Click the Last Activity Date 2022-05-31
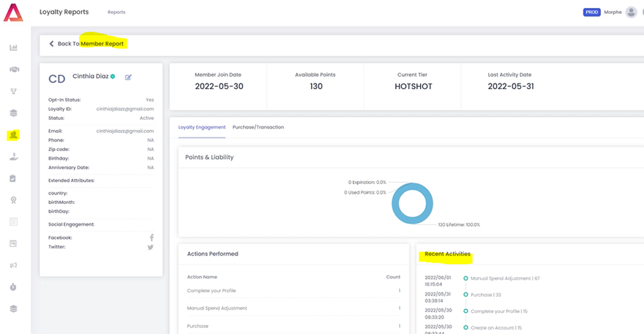Screen dimensions: 644x334 click(511, 86)
